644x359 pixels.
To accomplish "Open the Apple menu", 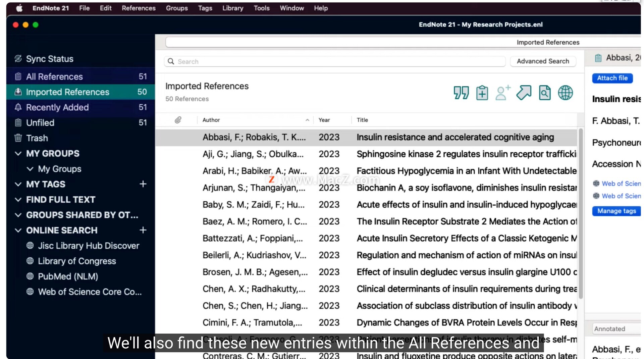I will [19, 8].
